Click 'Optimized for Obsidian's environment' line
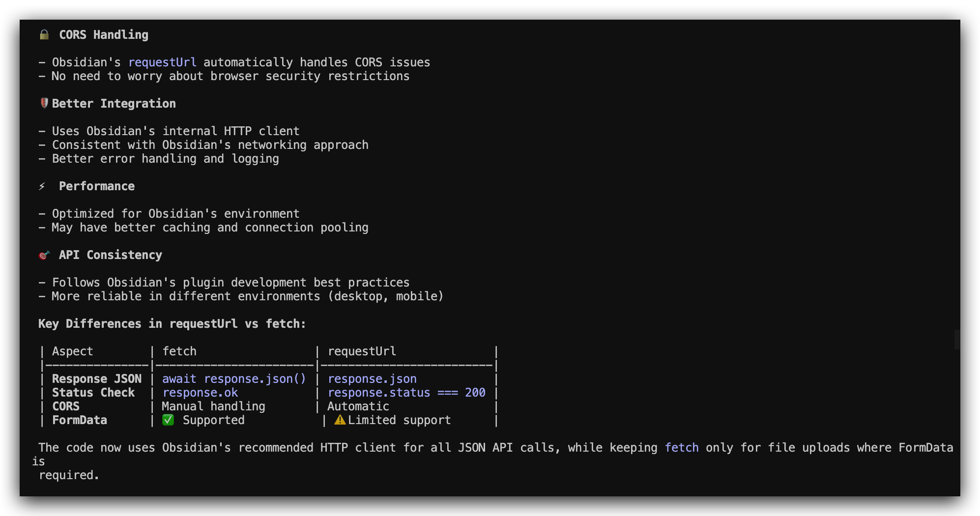980x516 pixels. coord(175,214)
